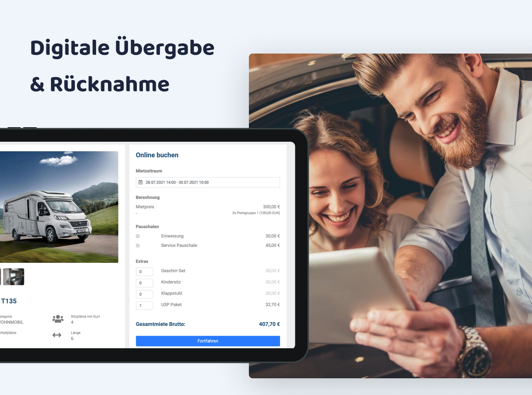Click the "Service Pauschale" label text
The height and width of the screenshot is (395, 532).
tap(179, 245)
